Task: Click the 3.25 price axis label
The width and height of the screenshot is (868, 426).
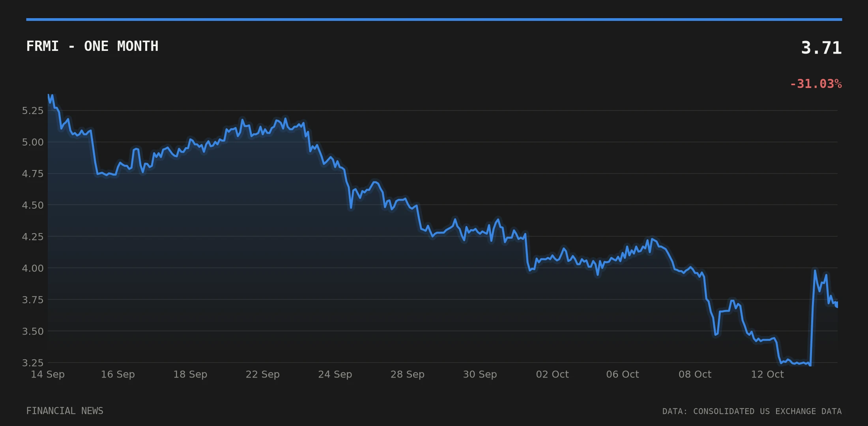Action: 33,363
